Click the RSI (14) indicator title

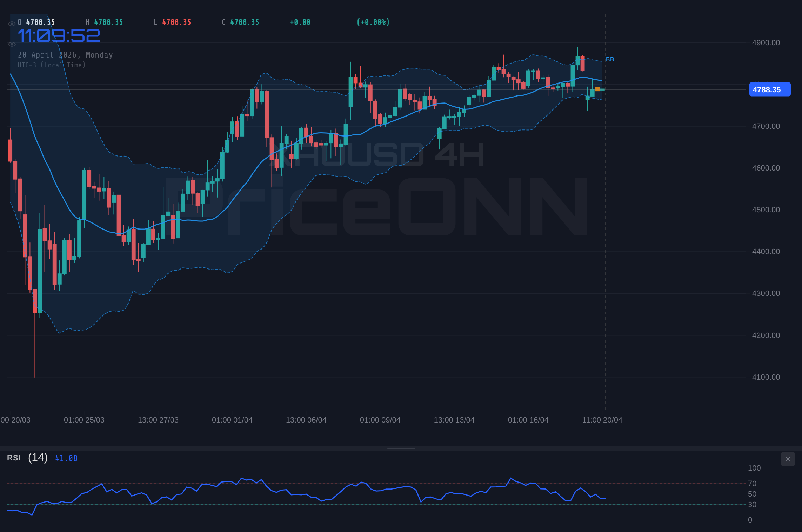pyautogui.click(x=27, y=458)
